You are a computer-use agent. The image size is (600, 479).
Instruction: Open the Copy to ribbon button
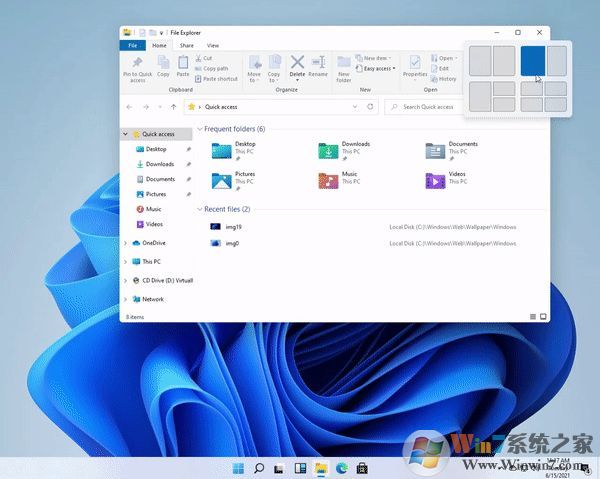274,69
